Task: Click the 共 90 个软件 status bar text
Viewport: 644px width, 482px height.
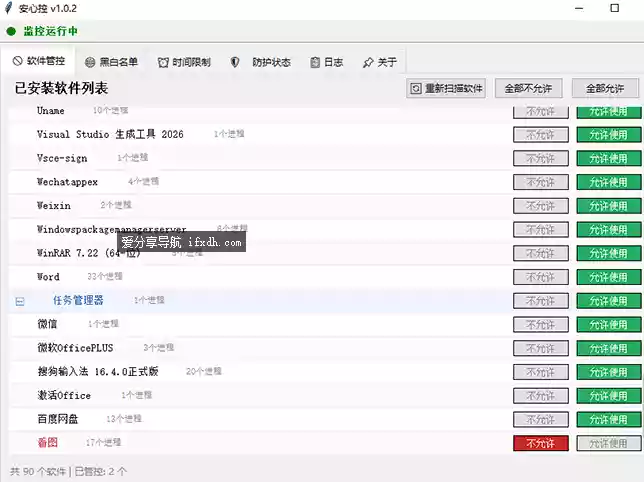Action: pyautogui.click(x=38, y=471)
